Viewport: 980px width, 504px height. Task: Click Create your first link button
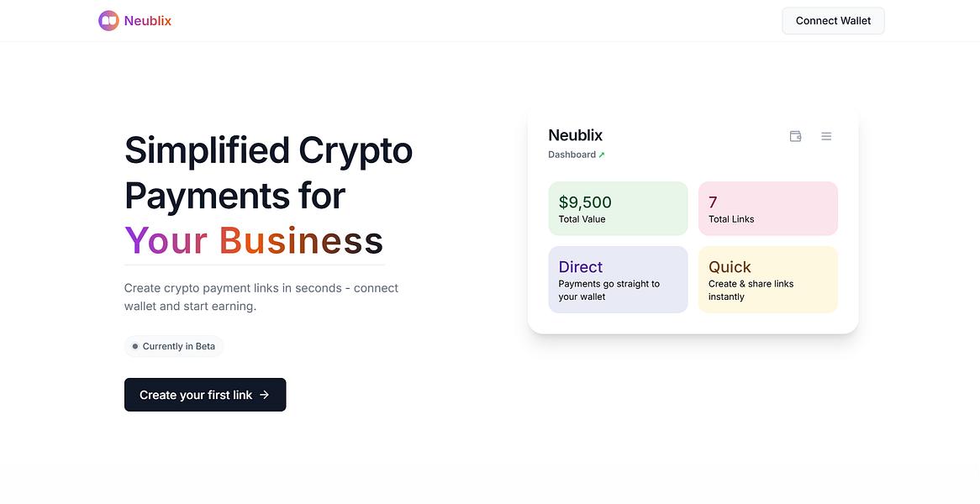(205, 395)
